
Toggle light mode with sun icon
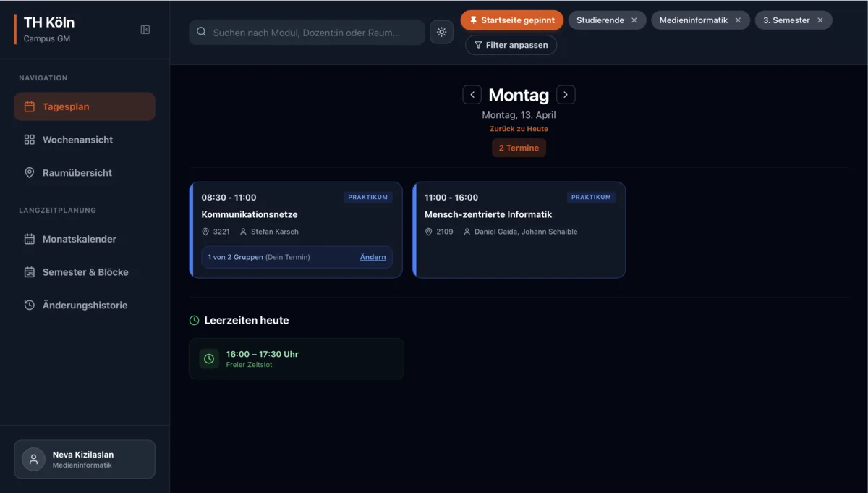coord(441,33)
